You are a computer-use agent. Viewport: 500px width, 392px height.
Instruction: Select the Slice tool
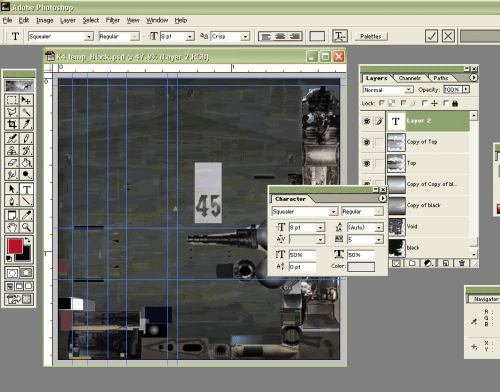[26, 124]
